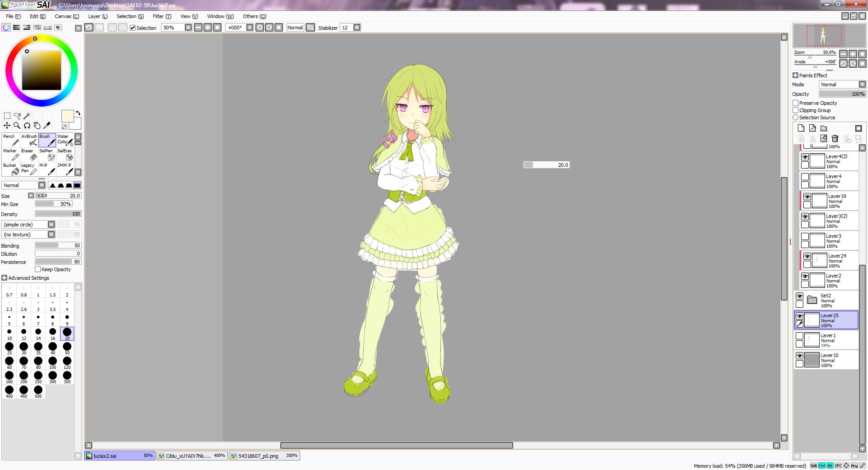Create a new normal layer

[801, 128]
